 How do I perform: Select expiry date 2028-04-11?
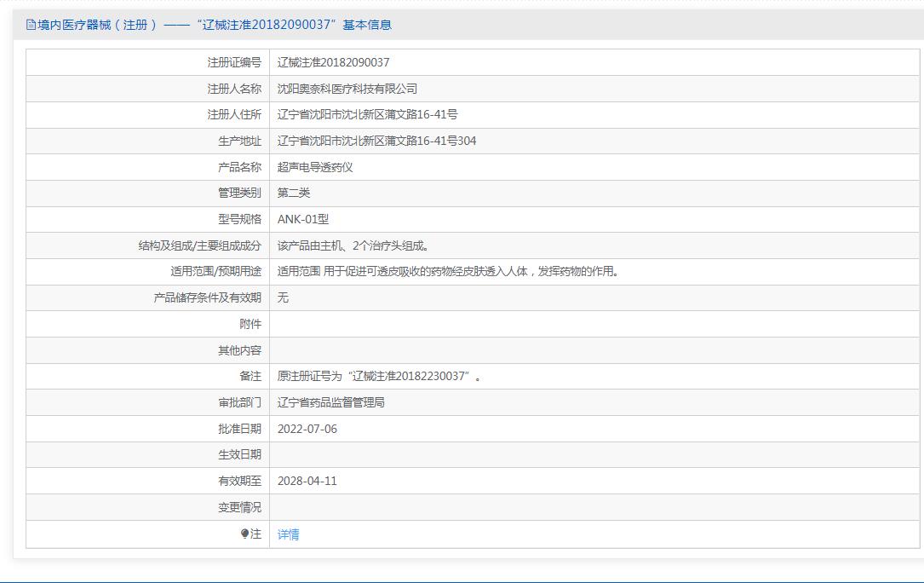click(x=307, y=481)
